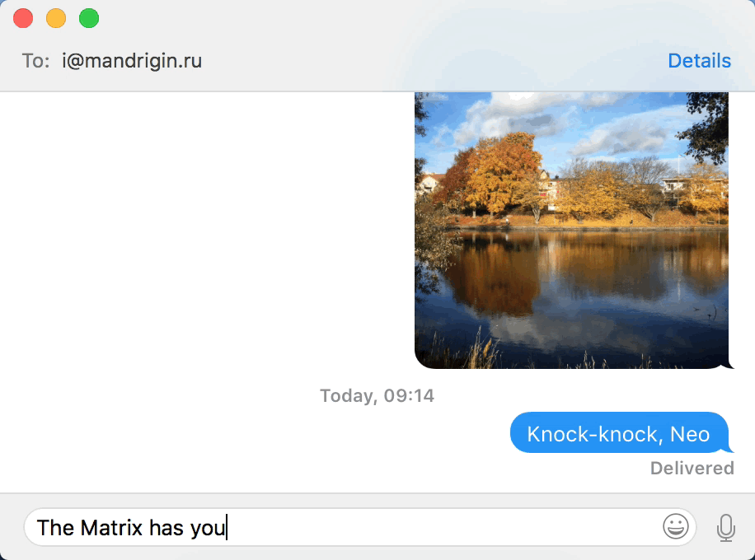Maximize the window using green button

(89, 18)
